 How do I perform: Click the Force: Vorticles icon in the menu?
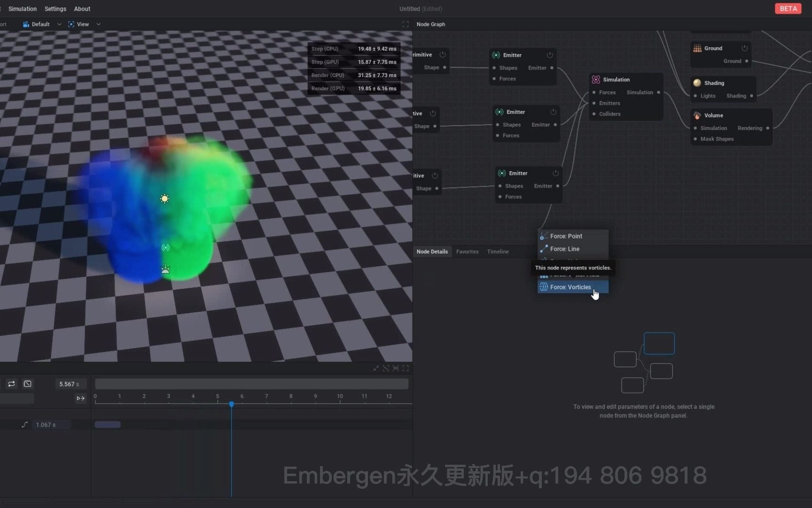(544, 287)
